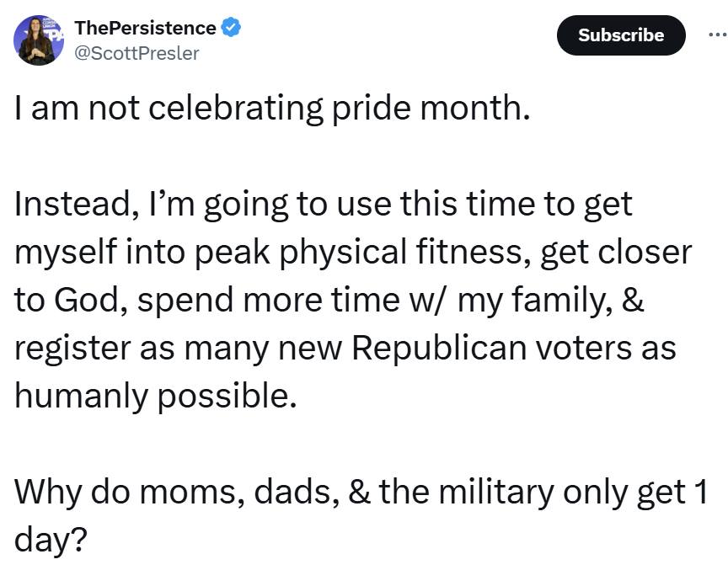Click the line starting 'myself into peak physical'
Screen dimensions: 728x570
tap(353, 253)
